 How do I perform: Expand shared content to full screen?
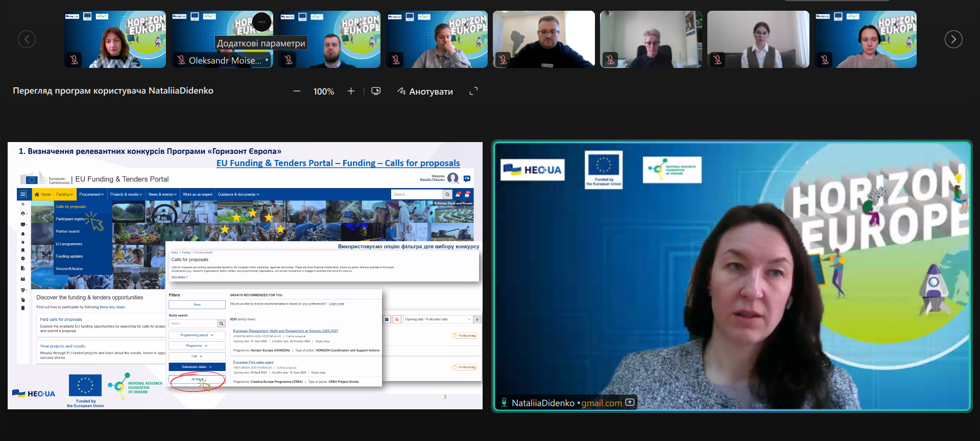click(x=473, y=91)
